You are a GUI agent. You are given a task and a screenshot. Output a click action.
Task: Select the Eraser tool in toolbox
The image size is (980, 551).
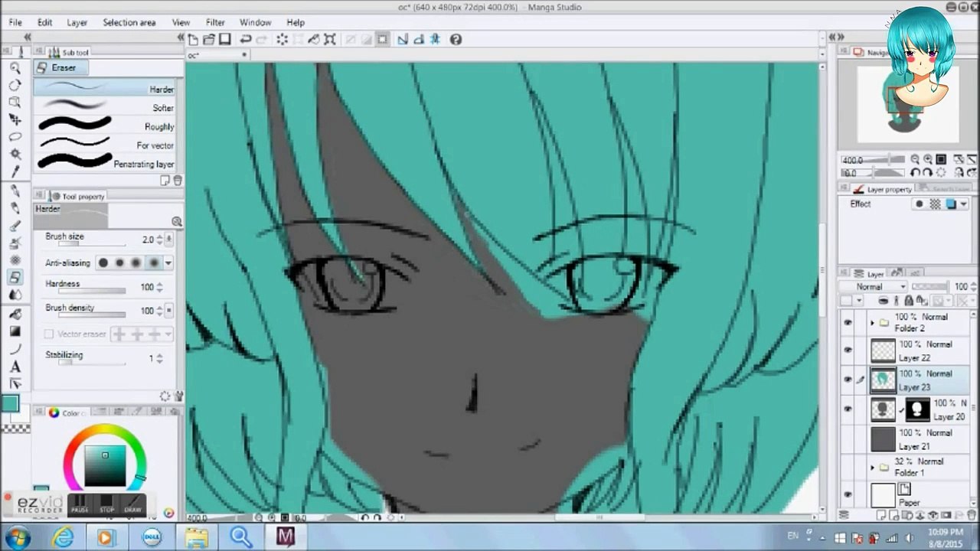pyautogui.click(x=15, y=278)
